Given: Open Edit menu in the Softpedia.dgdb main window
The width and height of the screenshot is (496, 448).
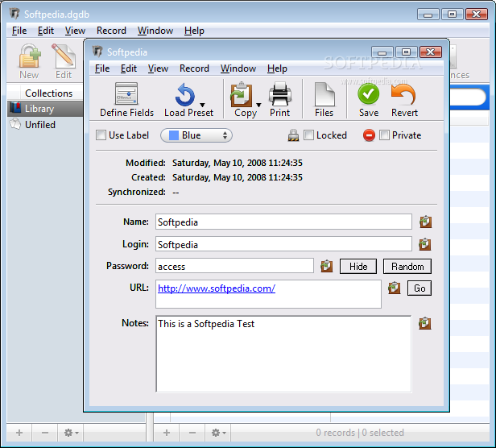Looking at the screenshot, I should 46,31.
